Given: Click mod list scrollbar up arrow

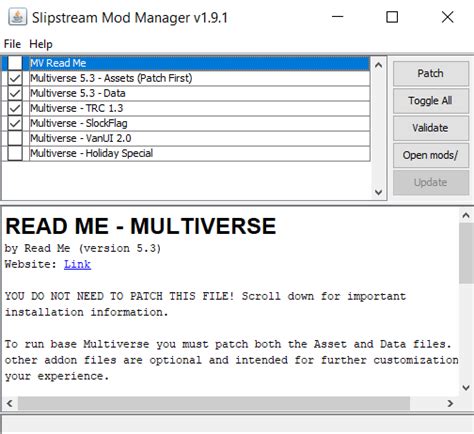Looking at the screenshot, I should point(378,65).
